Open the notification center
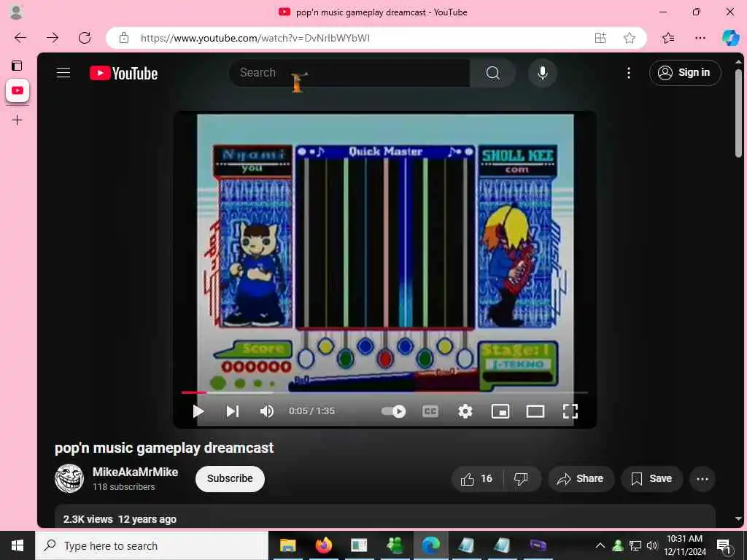 pyautogui.click(x=724, y=545)
